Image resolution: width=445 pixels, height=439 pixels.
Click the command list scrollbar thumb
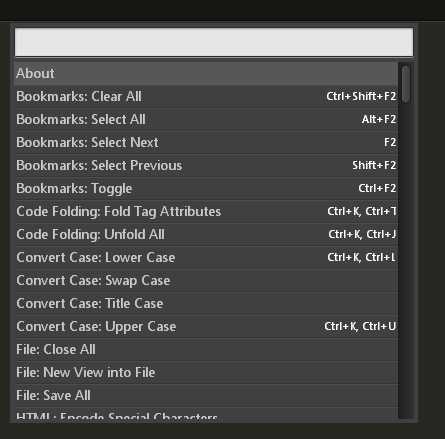(405, 84)
